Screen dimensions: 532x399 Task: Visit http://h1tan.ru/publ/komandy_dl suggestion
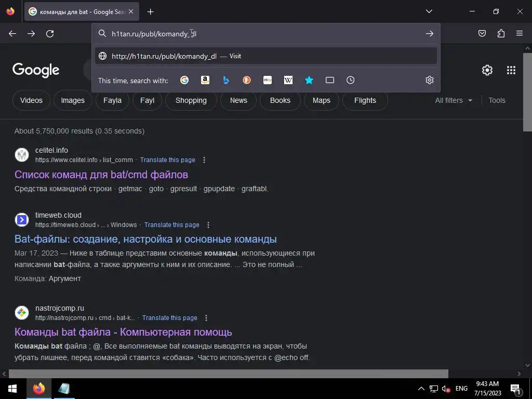(x=266, y=56)
